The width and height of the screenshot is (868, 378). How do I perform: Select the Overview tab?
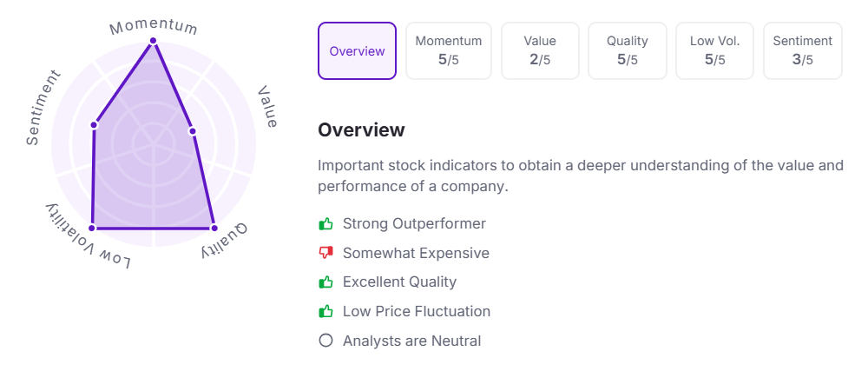[357, 51]
